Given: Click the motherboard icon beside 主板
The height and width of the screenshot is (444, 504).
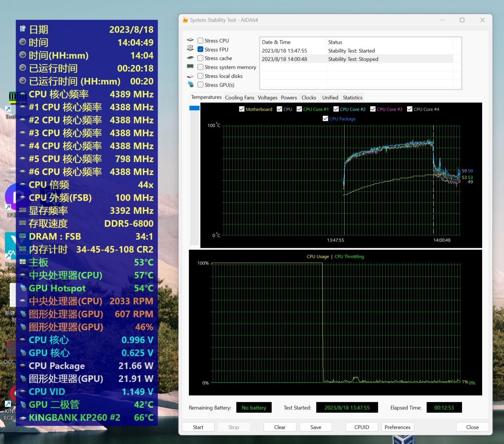Looking at the screenshot, I should tap(23, 262).
